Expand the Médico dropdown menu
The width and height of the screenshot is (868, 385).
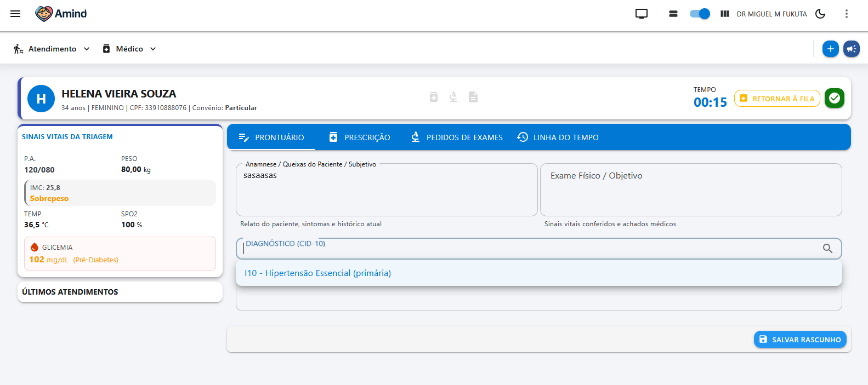click(x=129, y=49)
